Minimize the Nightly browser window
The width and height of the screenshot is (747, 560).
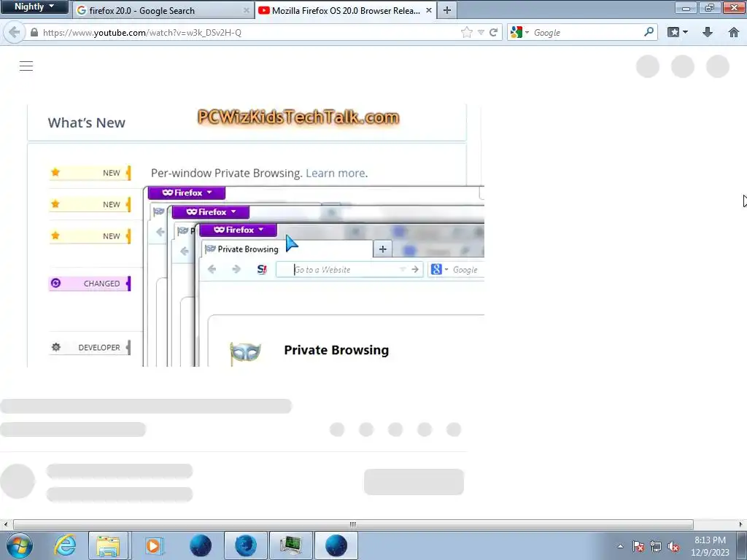coord(686,8)
